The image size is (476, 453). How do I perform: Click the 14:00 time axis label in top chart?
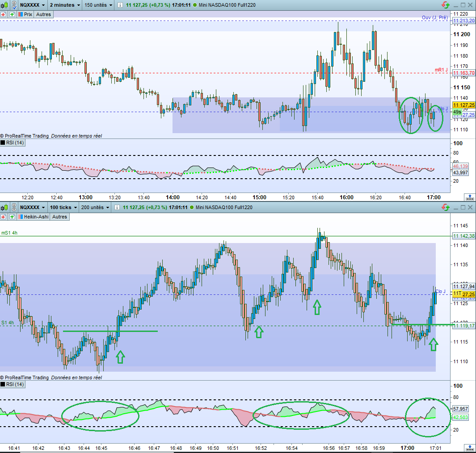pyautogui.click(x=173, y=197)
